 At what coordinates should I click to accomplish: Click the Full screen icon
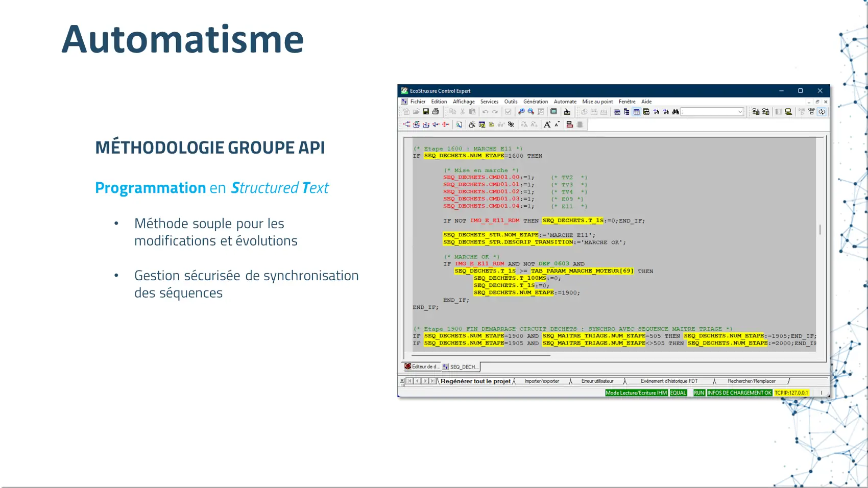tap(553, 112)
